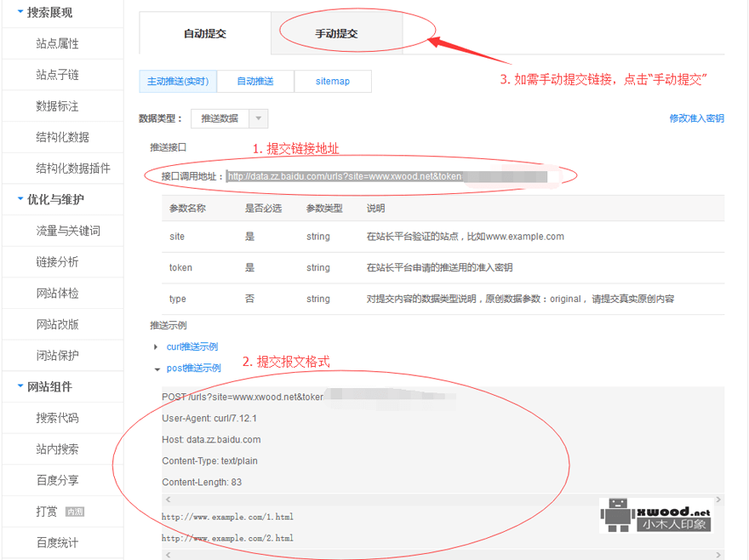Viewport: 749px width, 560px height.
Task: Click the type parameter name cell
Action: (x=178, y=299)
